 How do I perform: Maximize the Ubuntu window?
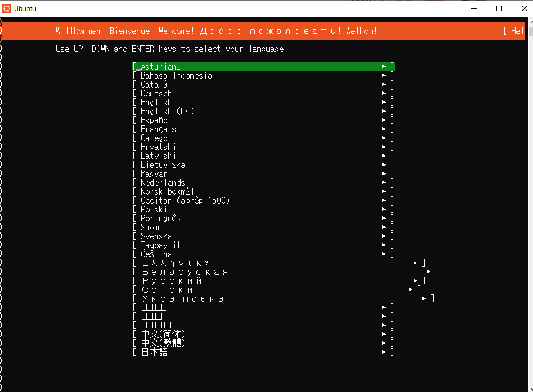tap(499, 8)
